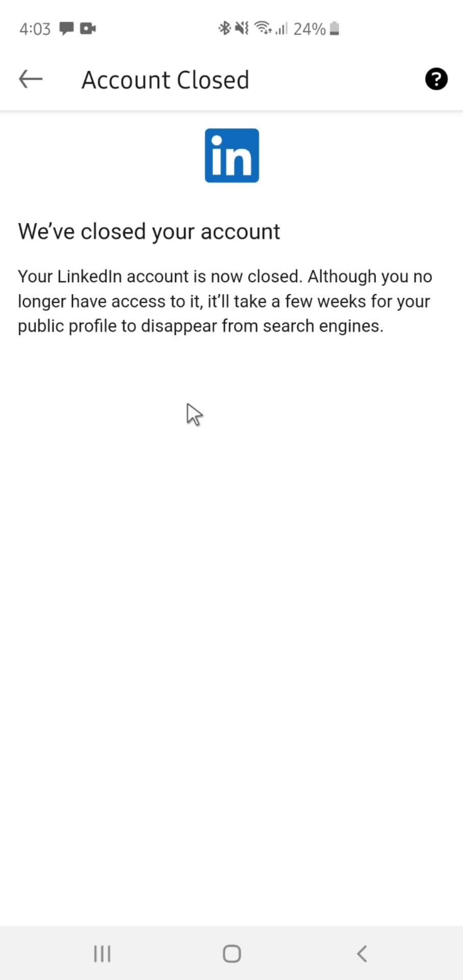Tap the words search engines in message
The width and height of the screenshot is (463, 980).
coord(323,326)
